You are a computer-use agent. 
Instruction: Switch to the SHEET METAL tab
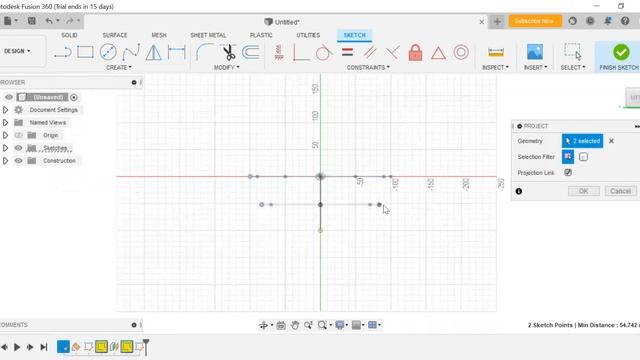tap(208, 35)
